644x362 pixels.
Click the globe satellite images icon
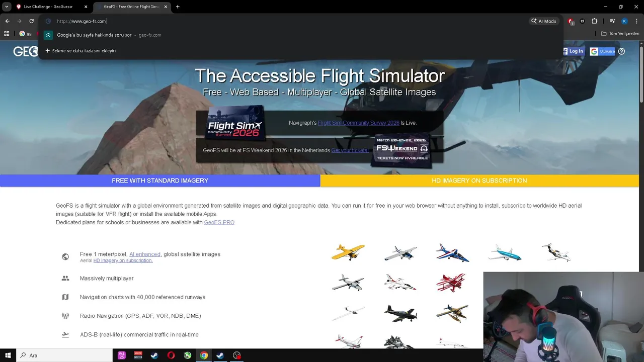tap(65, 256)
